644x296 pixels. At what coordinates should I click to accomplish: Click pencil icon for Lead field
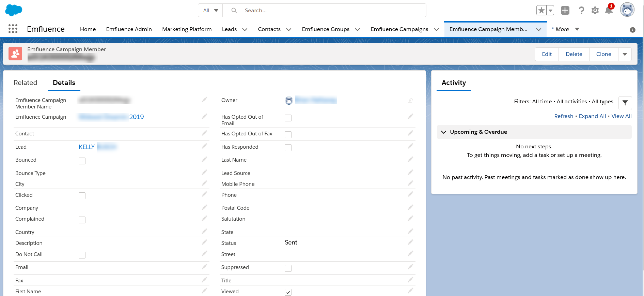(x=204, y=146)
